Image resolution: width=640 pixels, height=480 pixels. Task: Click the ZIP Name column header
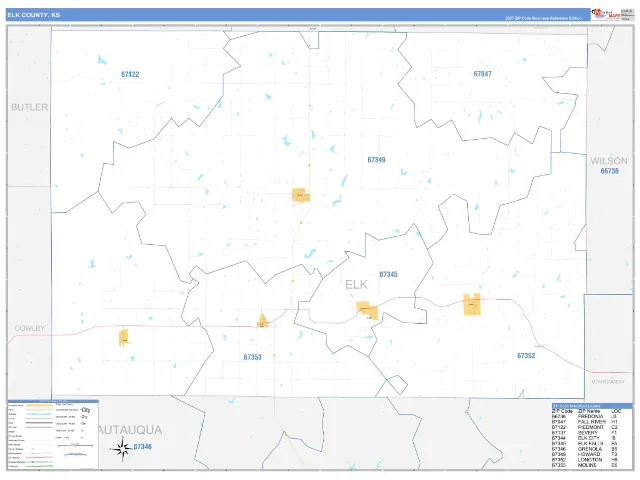(x=589, y=411)
